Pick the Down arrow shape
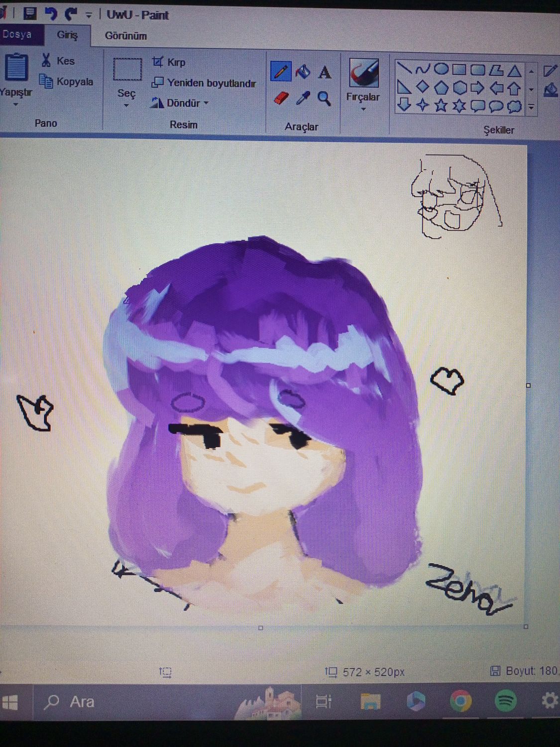 [404, 105]
